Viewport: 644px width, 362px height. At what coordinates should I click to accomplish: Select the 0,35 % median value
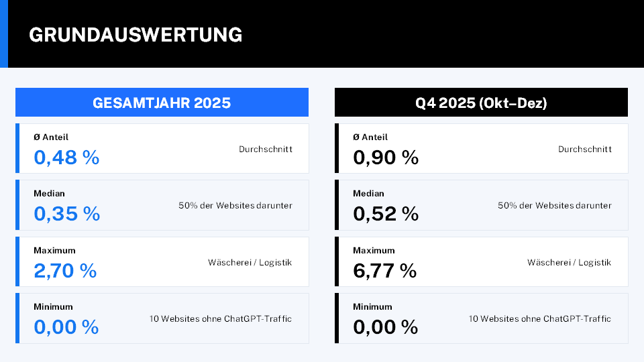pos(66,214)
